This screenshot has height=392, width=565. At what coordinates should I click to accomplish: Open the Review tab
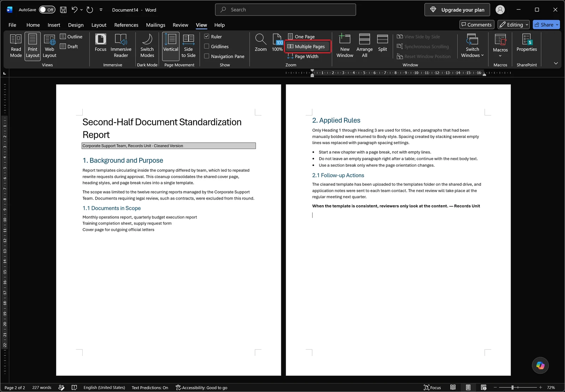click(x=180, y=25)
